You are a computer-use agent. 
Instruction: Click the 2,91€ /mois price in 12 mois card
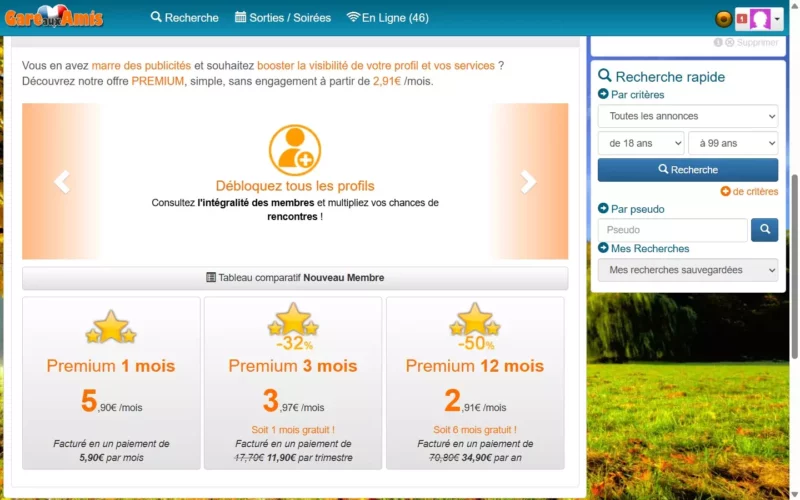(x=475, y=401)
